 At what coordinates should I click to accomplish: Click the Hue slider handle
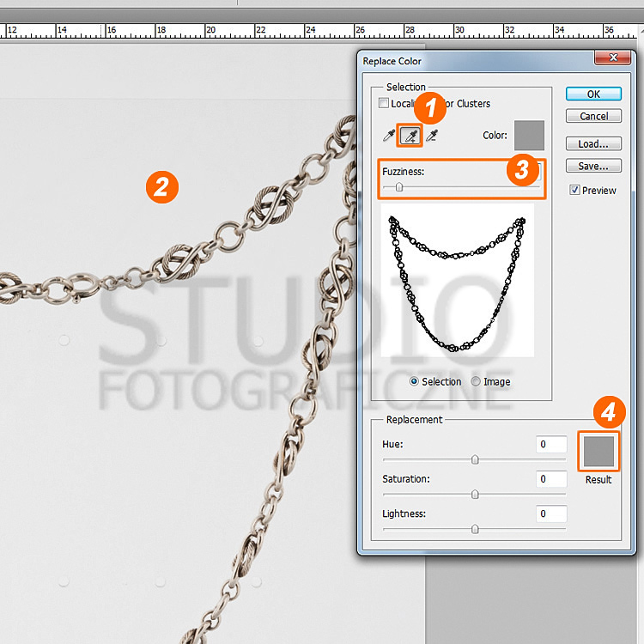coord(475,460)
